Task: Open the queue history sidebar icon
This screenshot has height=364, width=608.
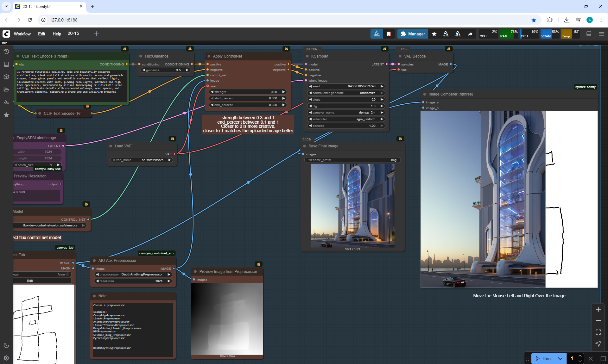Action: point(6,52)
